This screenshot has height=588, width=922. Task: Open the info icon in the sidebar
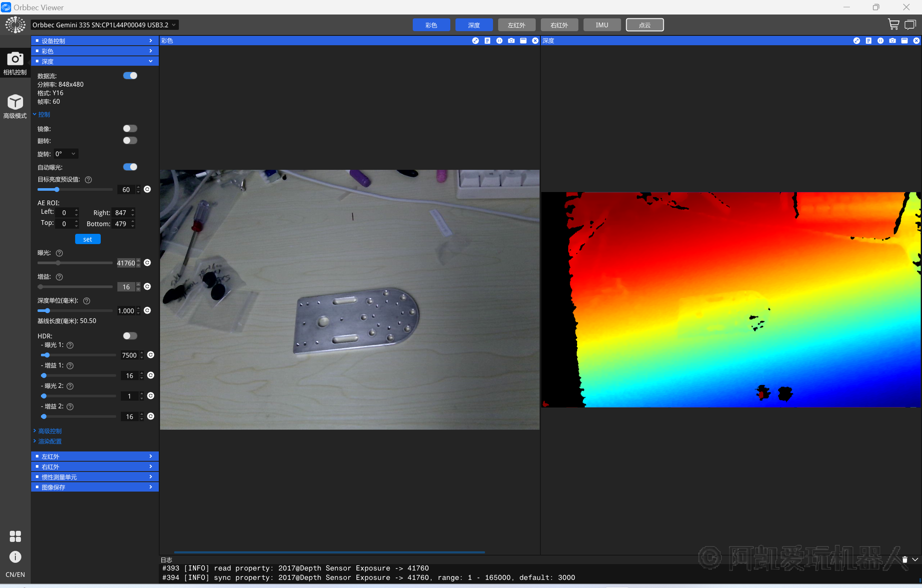pyautogui.click(x=15, y=557)
